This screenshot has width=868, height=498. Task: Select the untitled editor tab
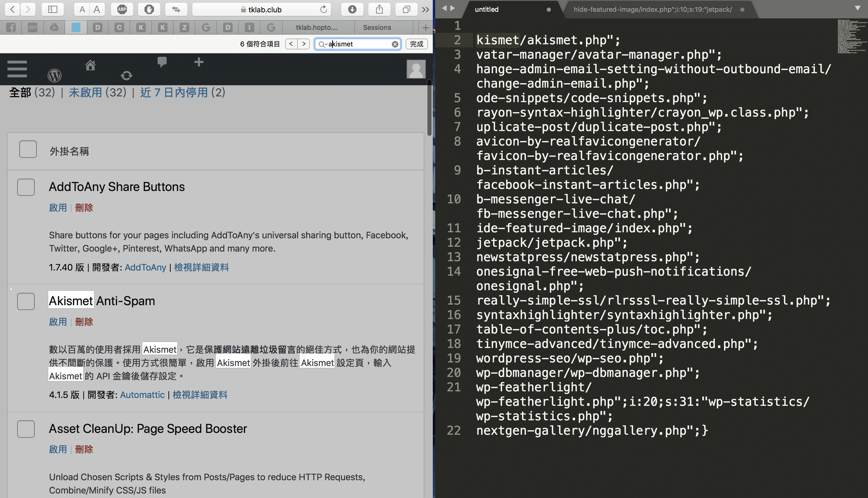click(x=486, y=9)
